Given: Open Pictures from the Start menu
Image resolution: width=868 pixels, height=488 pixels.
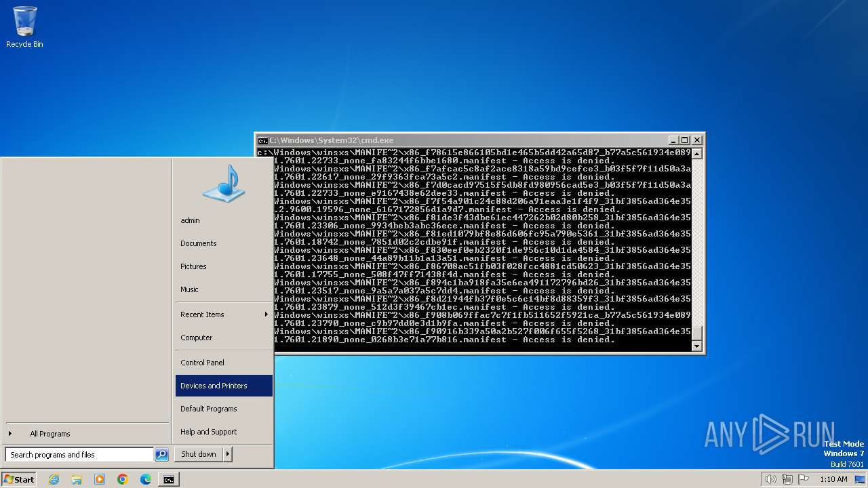Looking at the screenshot, I should point(224,266).
